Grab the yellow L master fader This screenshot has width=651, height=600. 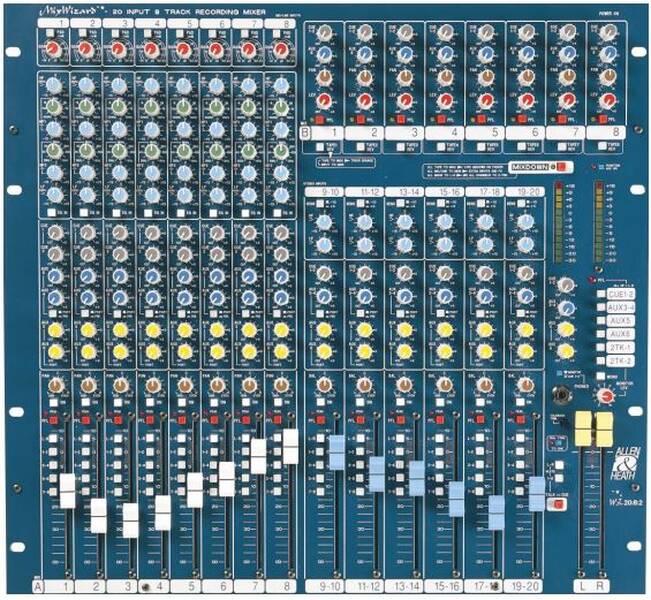(x=583, y=429)
